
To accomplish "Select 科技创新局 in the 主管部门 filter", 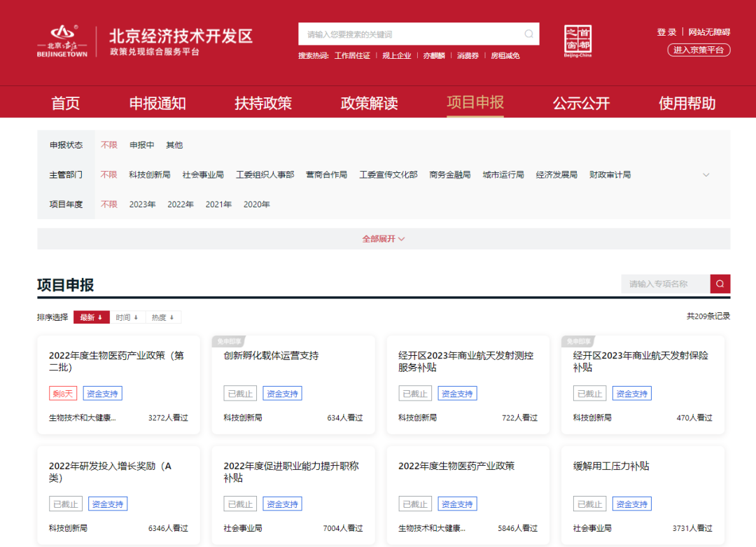I will (x=149, y=175).
